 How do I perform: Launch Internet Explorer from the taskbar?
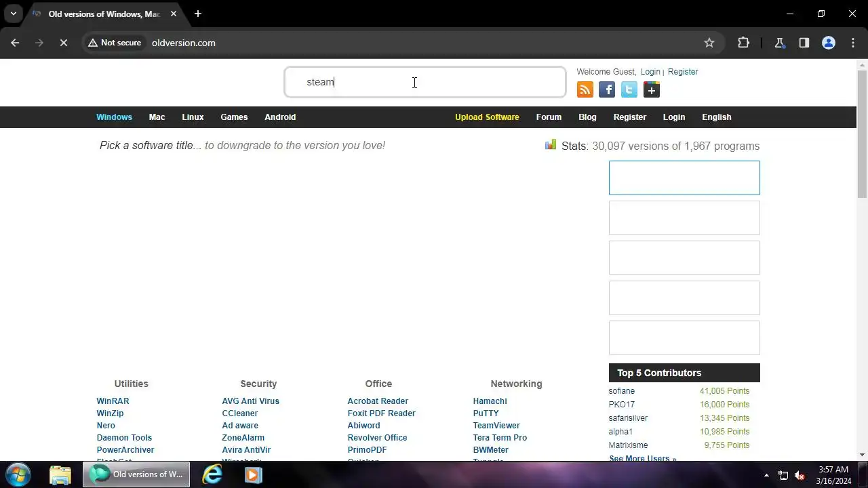[212, 474]
